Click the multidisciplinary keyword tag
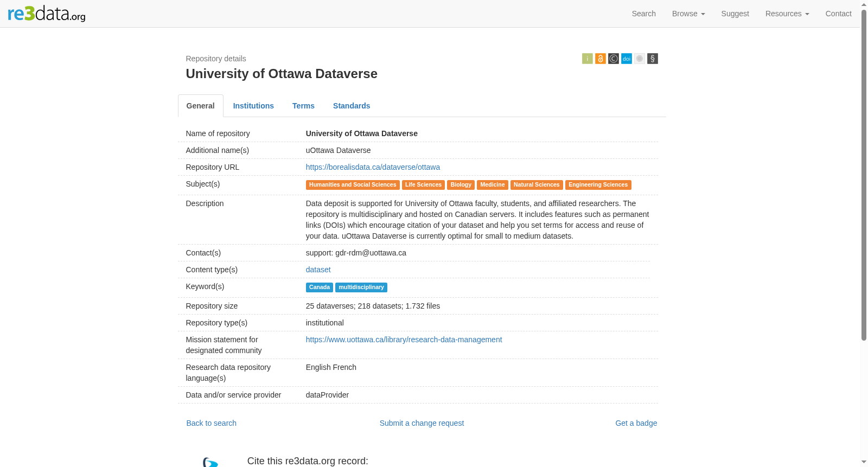 [x=361, y=287]
